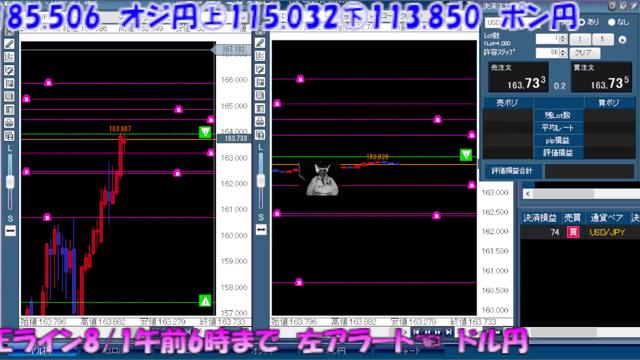Click the L-S zoom slider on left chart

coord(10,182)
